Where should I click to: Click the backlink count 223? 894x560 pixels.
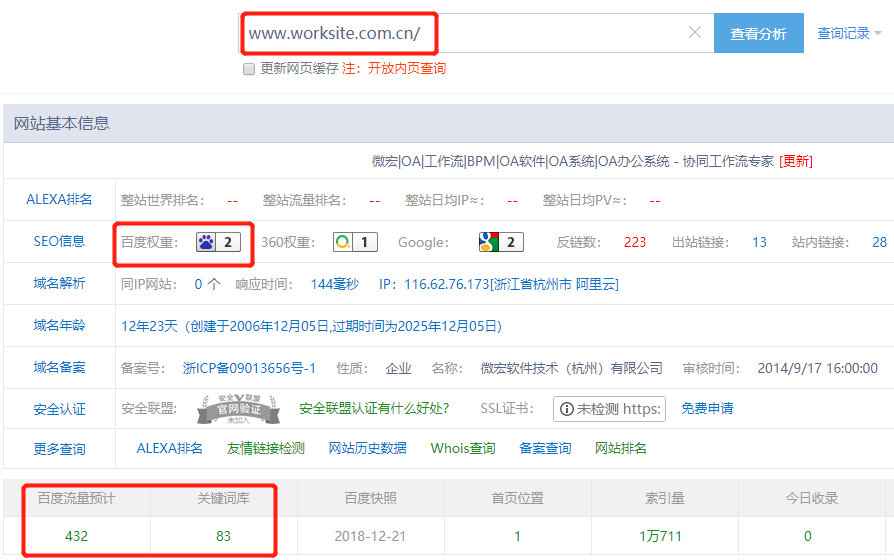click(635, 242)
